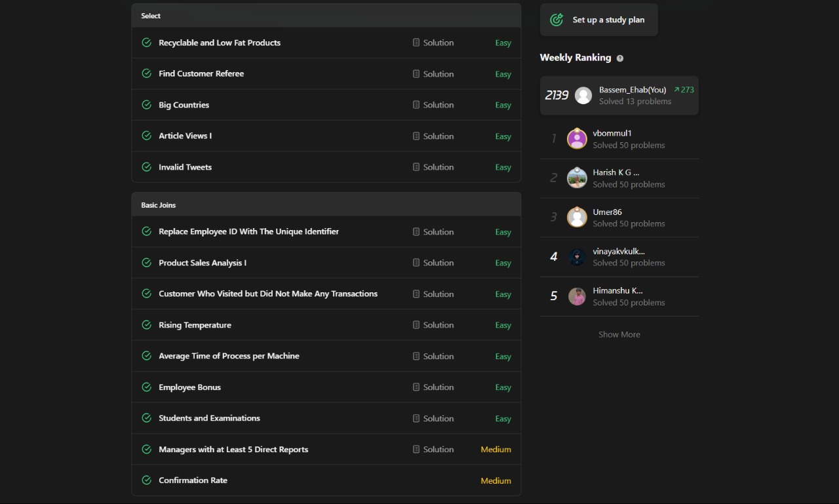The image size is (839, 504).
Task: Click the Weekly Ranking help icon
Action: (620, 58)
